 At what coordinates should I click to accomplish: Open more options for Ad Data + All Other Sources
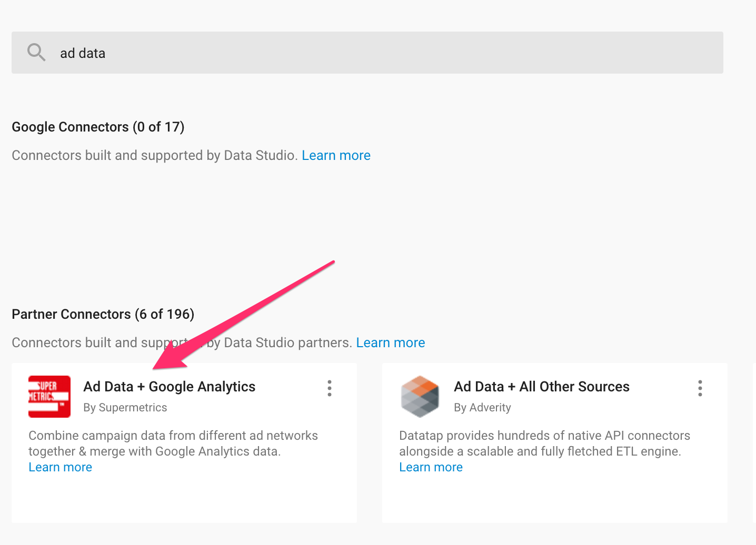[700, 388]
